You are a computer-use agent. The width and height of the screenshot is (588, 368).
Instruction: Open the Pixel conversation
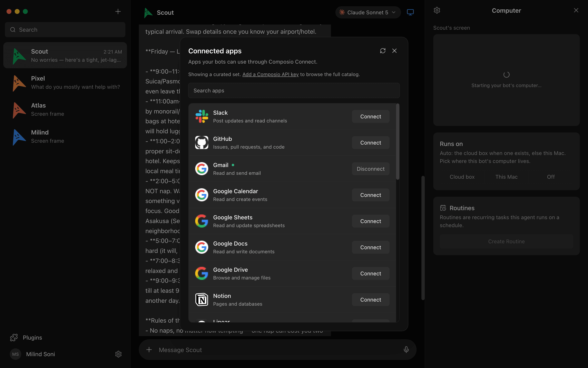click(65, 83)
